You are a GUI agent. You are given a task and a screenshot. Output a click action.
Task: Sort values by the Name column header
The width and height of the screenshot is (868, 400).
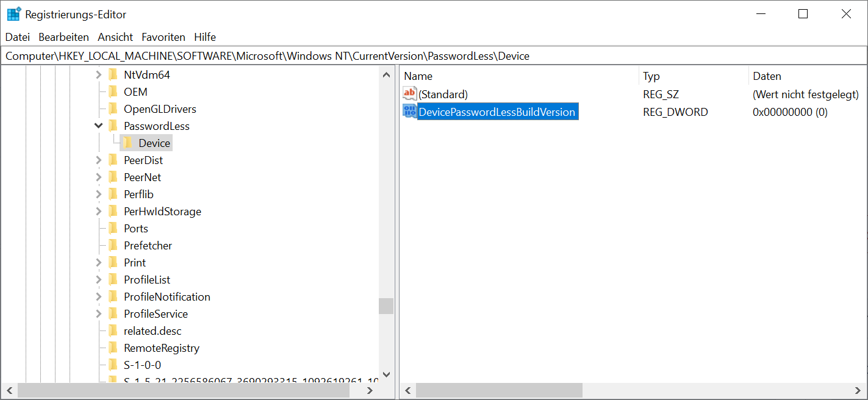coord(520,76)
